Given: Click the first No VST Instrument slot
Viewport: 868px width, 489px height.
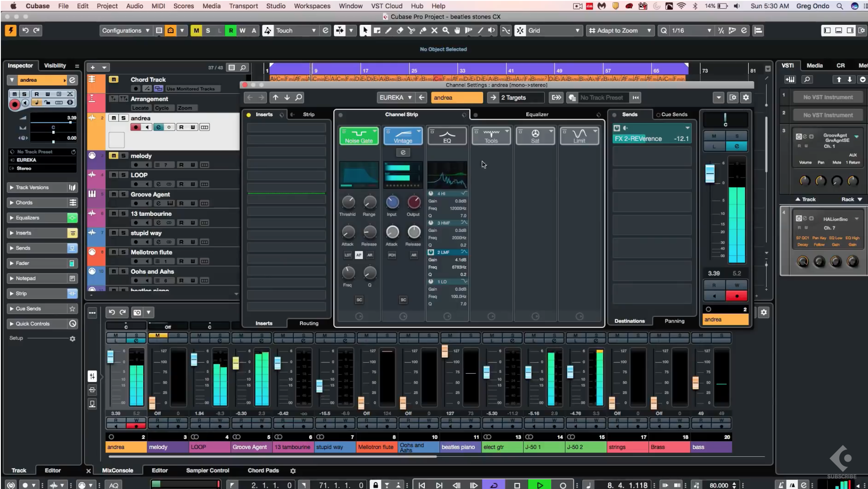Looking at the screenshot, I should [x=828, y=97].
